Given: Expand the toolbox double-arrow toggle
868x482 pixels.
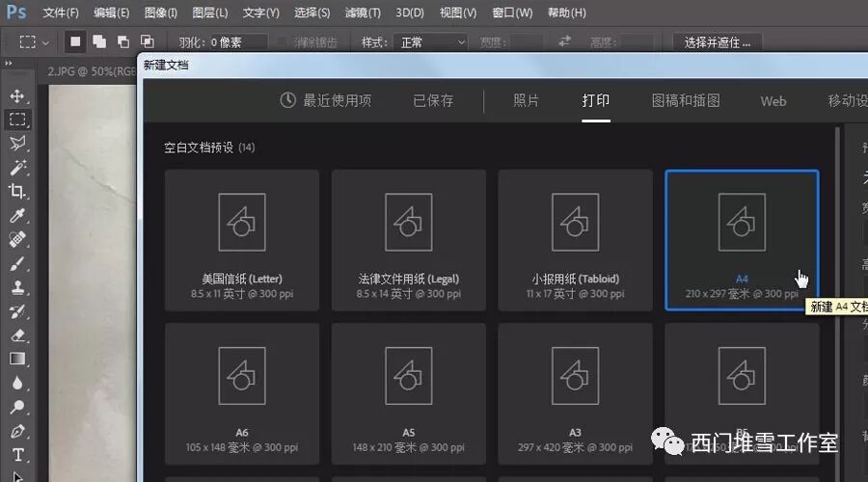Looking at the screenshot, I should pyautogui.click(x=9, y=64).
